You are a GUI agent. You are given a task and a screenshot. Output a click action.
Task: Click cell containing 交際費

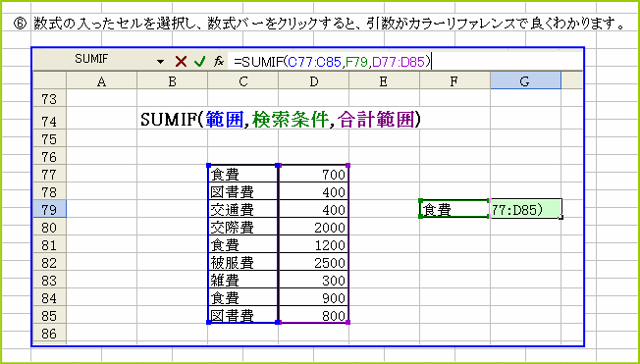click(x=242, y=227)
